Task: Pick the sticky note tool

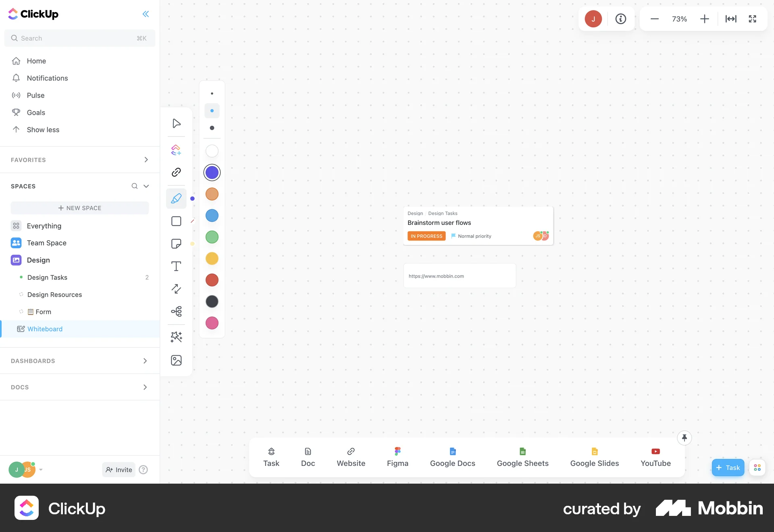Action: 176,243
